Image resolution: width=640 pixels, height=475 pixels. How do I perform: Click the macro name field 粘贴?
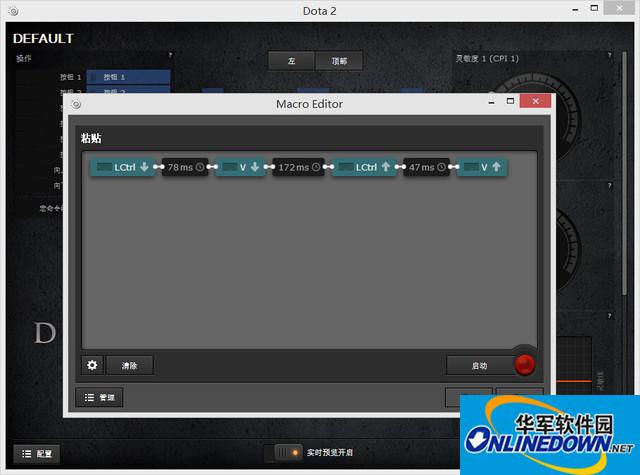[92, 138]
